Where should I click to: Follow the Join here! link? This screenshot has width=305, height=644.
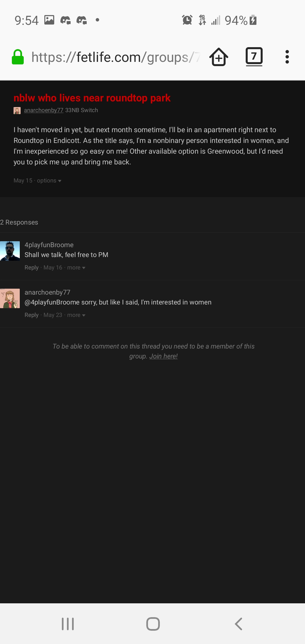(x=163, y=356)
